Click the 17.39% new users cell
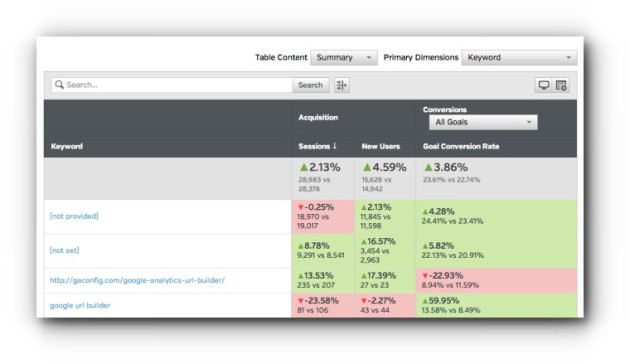630x364 pixels. (385, 280)
